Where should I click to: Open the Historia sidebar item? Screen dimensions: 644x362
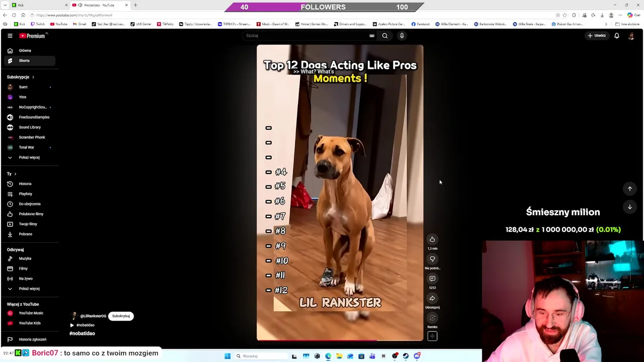coord(29,184)
